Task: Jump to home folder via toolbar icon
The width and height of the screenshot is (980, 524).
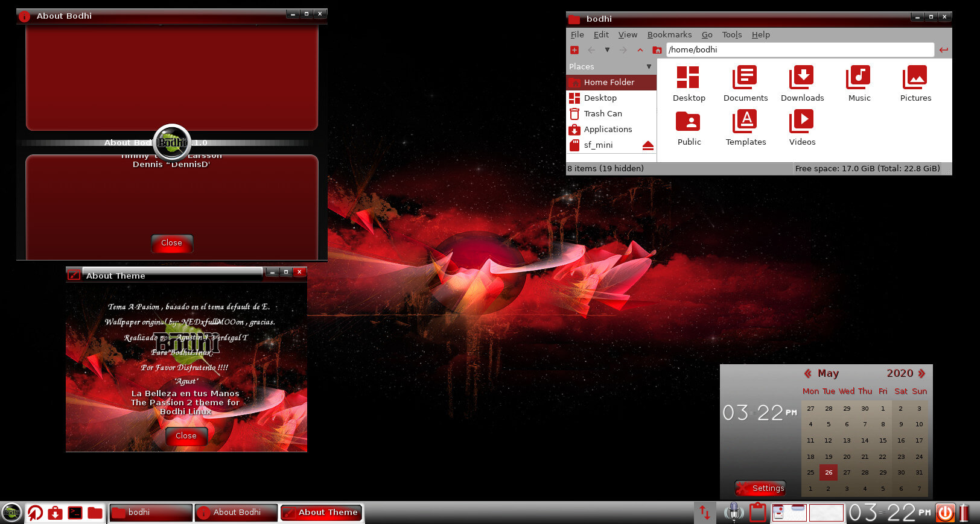Action: click(x=657, y=50)
